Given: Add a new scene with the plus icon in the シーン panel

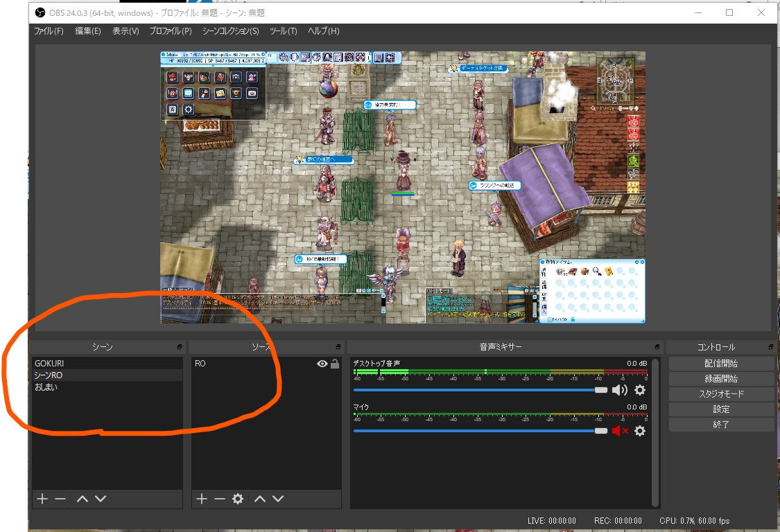Looking at the screenshot, I should [x=42, y=499].
